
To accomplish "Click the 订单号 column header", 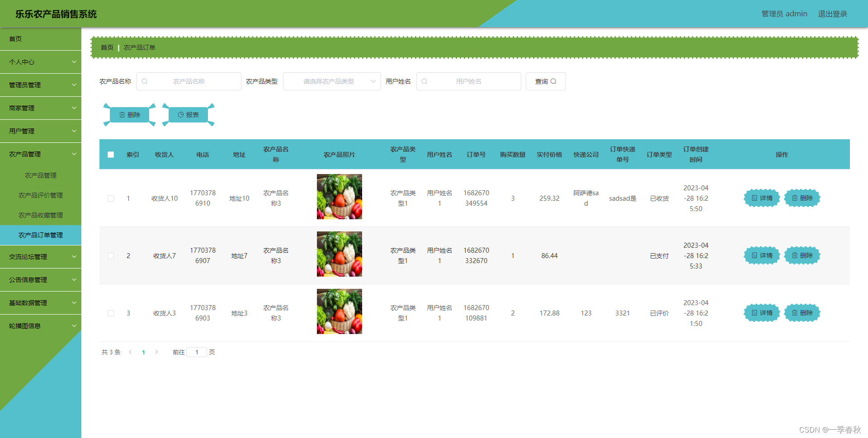I will (x=476, y=155).
